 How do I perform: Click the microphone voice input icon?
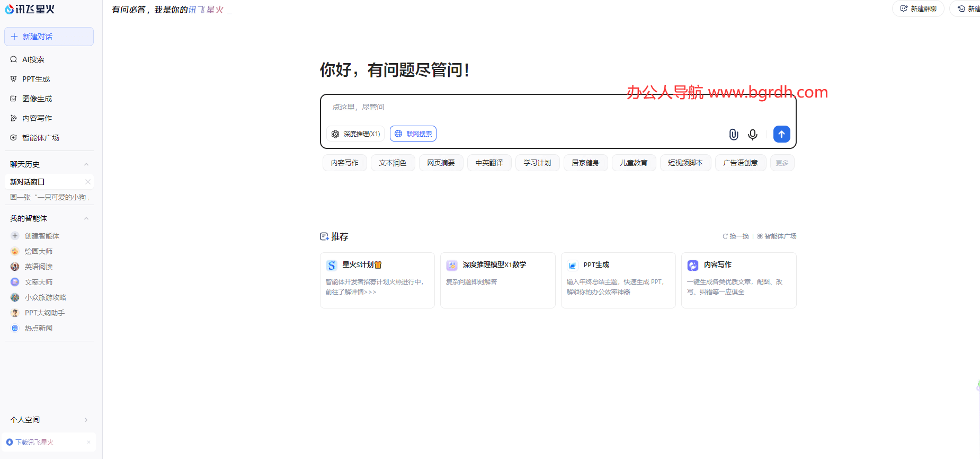pyautogui.click(x=753, y=135)
